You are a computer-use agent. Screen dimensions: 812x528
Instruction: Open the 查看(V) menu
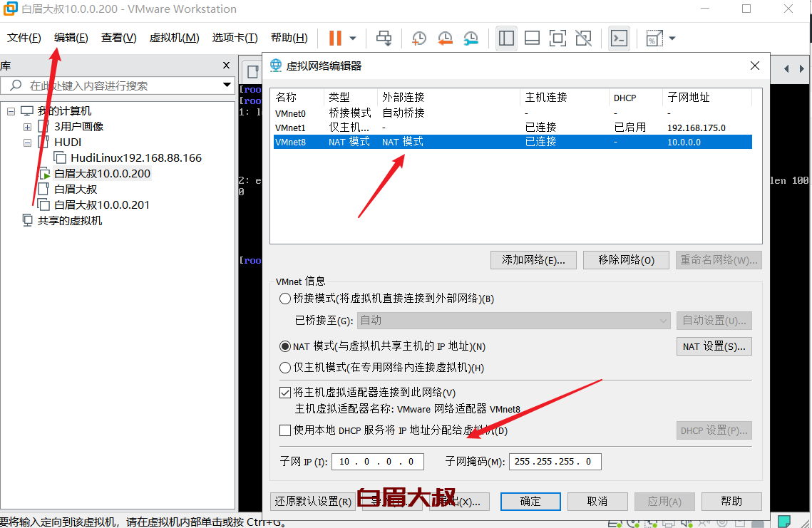point(118,38)
